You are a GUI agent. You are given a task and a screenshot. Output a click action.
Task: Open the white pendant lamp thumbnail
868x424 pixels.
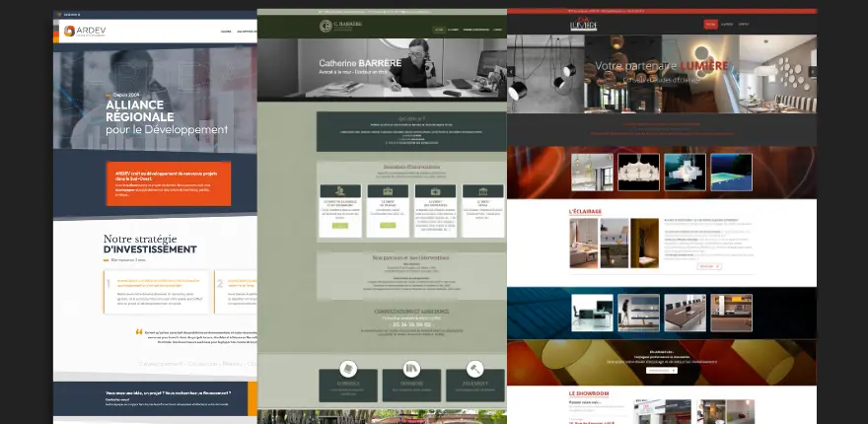coord(638,173)
